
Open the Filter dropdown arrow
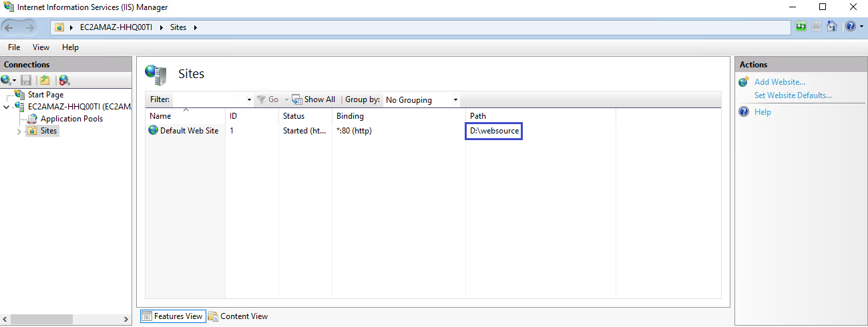click(249, 100)
